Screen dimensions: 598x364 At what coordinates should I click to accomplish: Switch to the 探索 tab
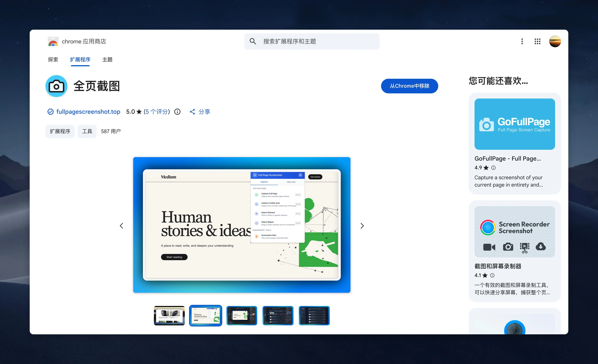point(53,60)
